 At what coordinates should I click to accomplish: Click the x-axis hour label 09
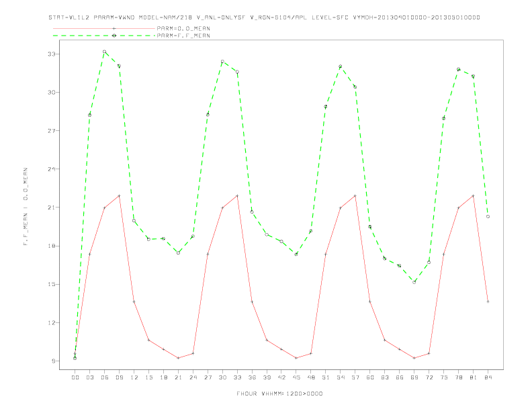coord(119,377)
